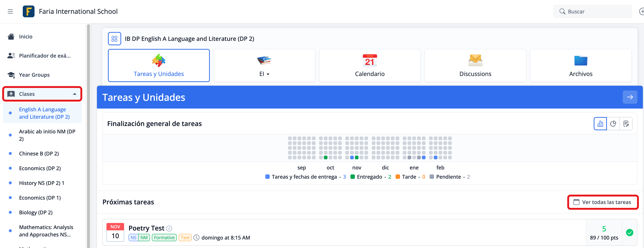
Task: Open the Calendario tab
Action: pyautogui.click(x=370, y=65)
